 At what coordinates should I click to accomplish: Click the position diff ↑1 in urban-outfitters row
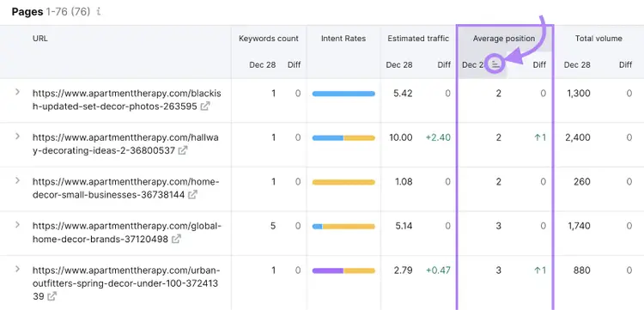[540, 270]
